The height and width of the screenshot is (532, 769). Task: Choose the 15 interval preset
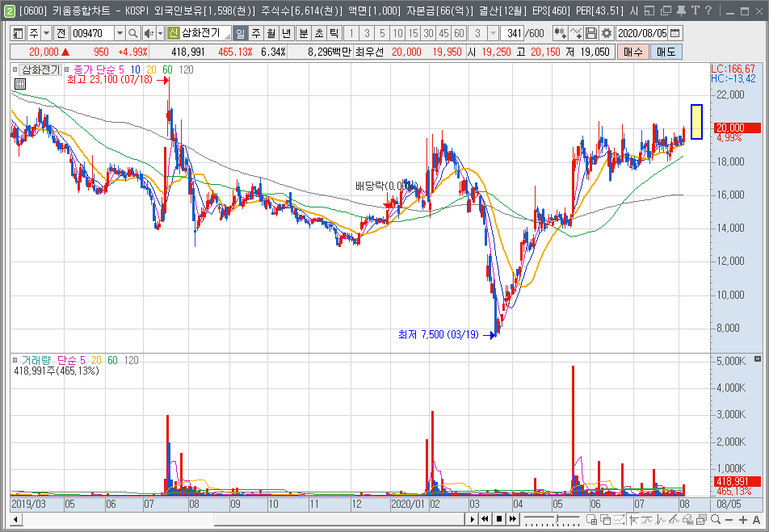(414, 33)
